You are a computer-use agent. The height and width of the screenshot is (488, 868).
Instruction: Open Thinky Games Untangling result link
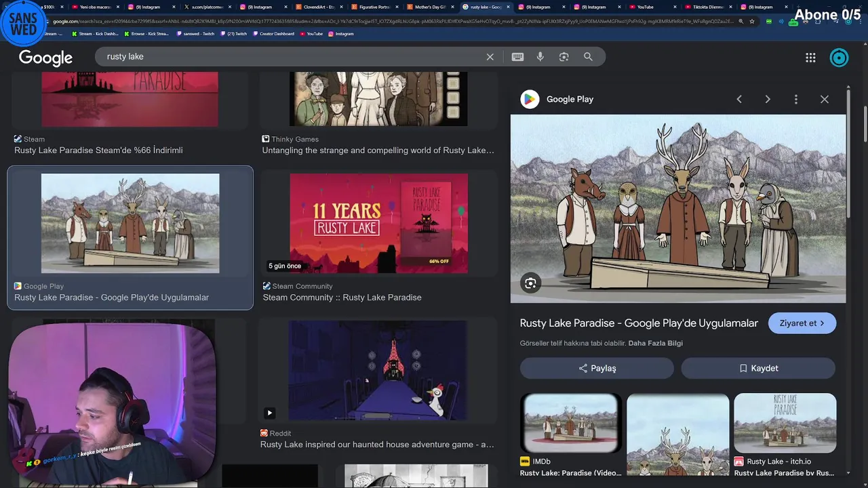click(x=378, y=150)
